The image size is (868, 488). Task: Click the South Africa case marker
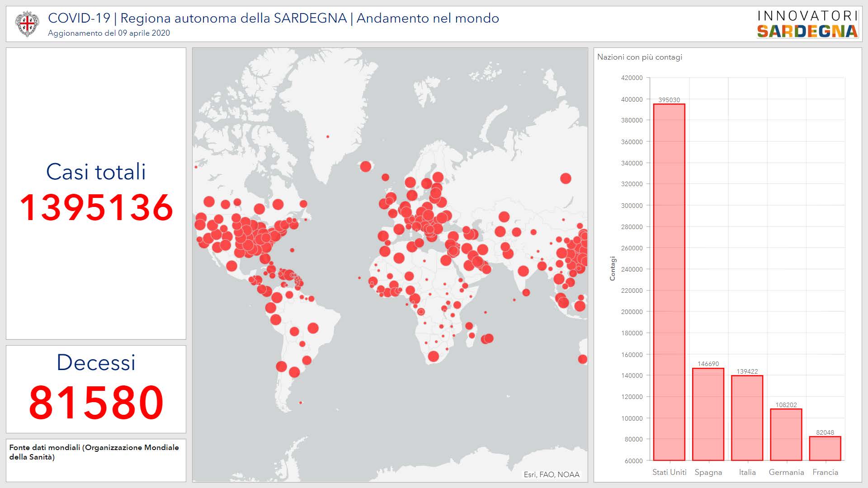click(x=433, y=357)
